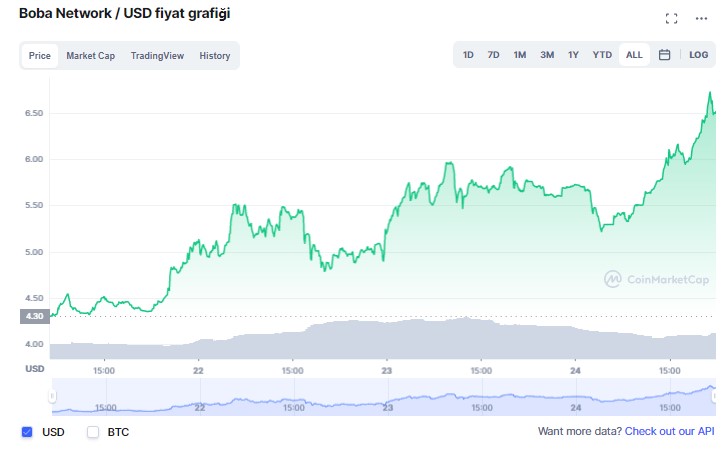The height and width of the screenshot is (466, 728).
Task: Open the fullscreen chart view icon
Action: point(671,19)
